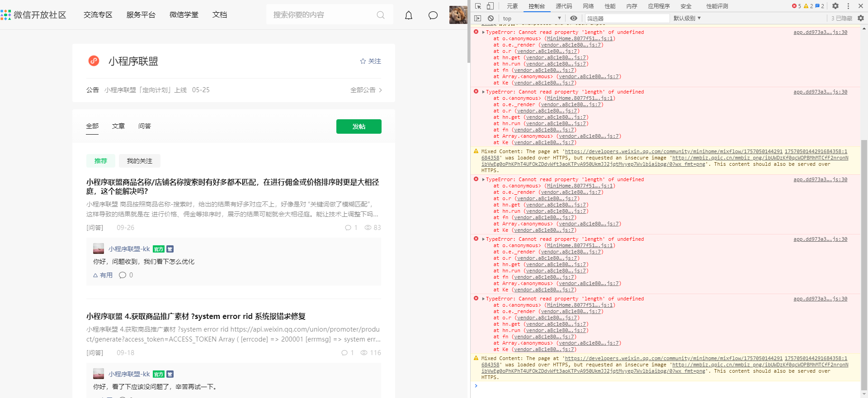The width and height of the screenshot is (868, 398).
Task: Click the red 小程序联盟 logo icon
Action: click(x=94, y=61)
